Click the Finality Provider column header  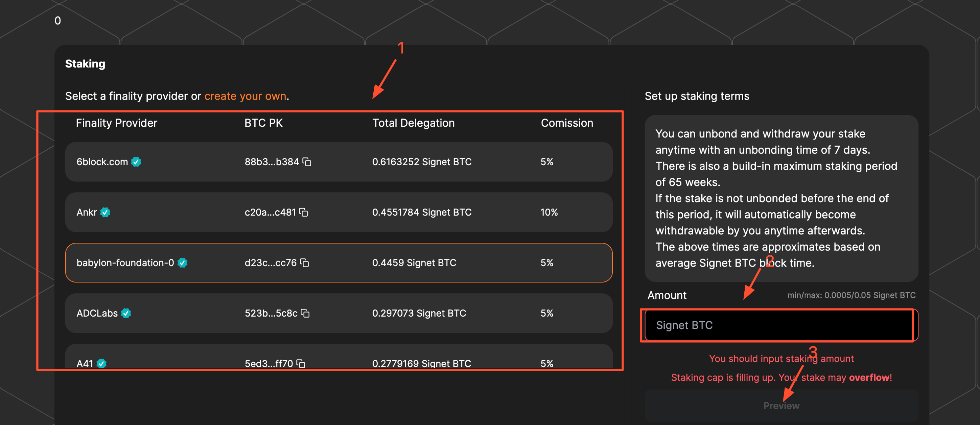[116, 123]
